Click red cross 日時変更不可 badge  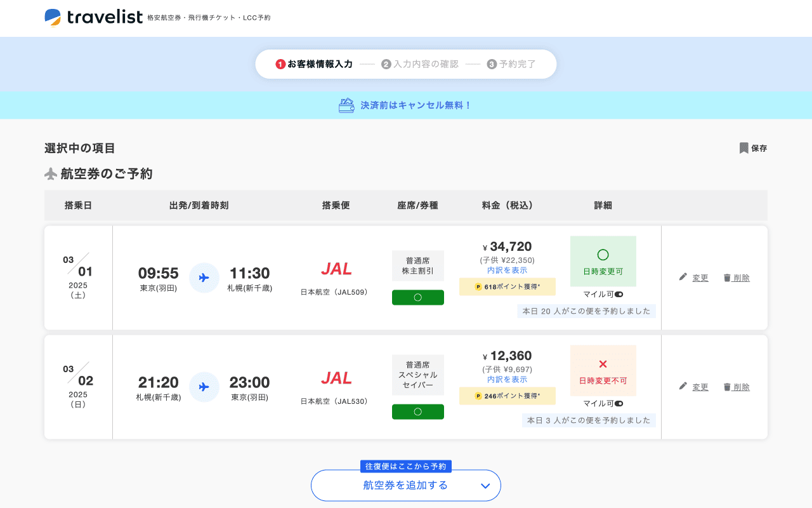603,370
